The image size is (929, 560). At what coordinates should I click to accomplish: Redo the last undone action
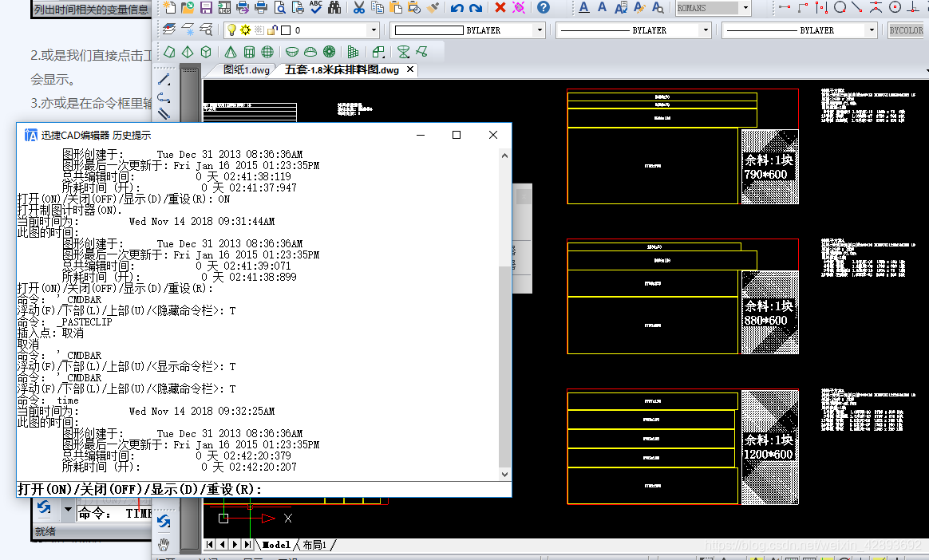[x=475, y=7]
